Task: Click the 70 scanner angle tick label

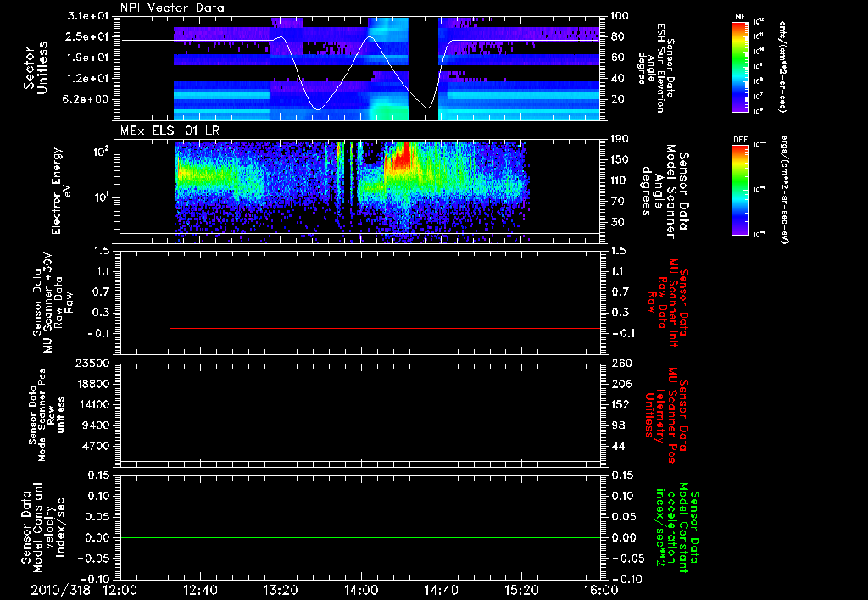Action: click(x=617, y=202)
